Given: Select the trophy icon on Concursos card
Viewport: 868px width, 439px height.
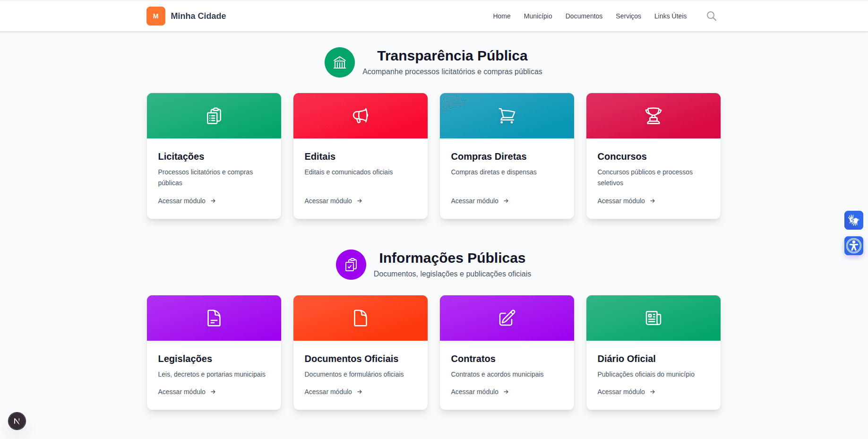Looking at the screenshot, I should [x=653, y=115].
